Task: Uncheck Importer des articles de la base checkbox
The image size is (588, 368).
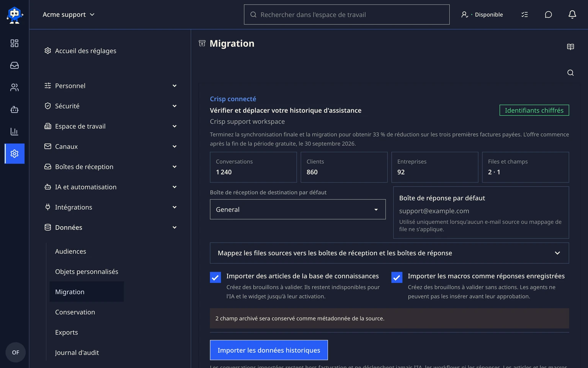Action: coord(216,277)
